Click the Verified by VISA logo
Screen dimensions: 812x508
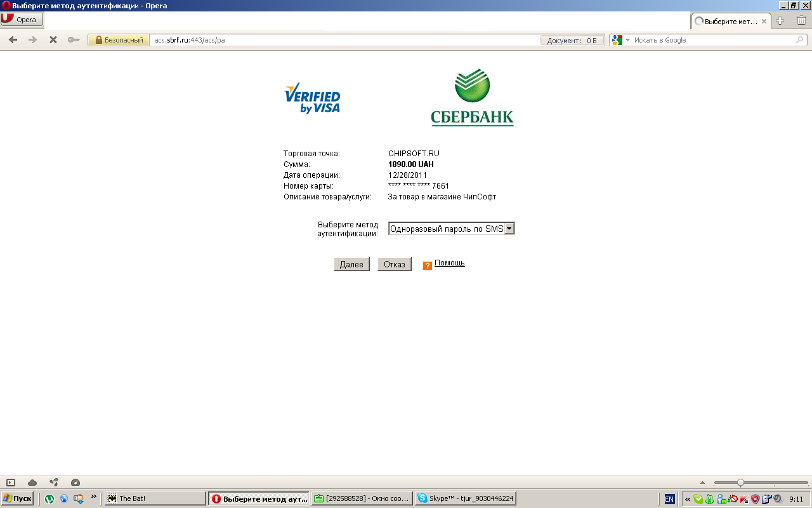click(x=312, y=98)
